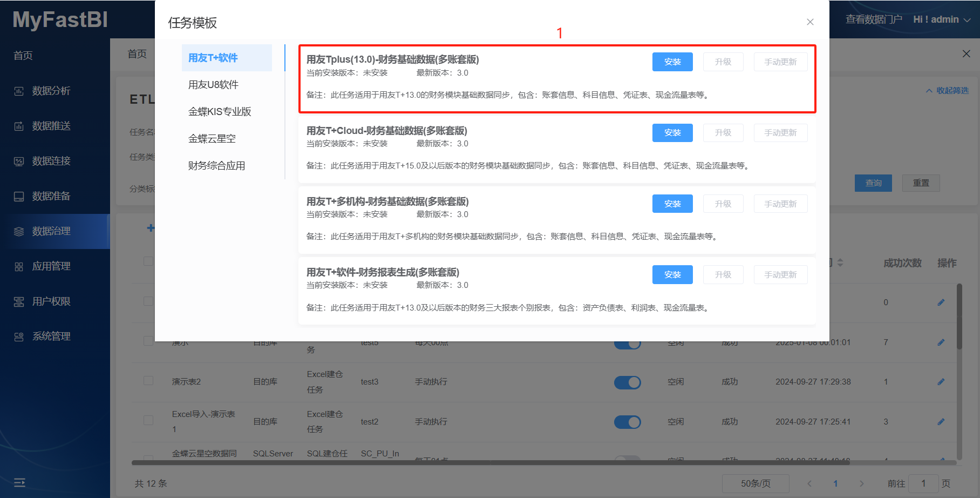Open 查看数据门户 link
This screenshot has height=498, width=980.
[x=874, y=19]
